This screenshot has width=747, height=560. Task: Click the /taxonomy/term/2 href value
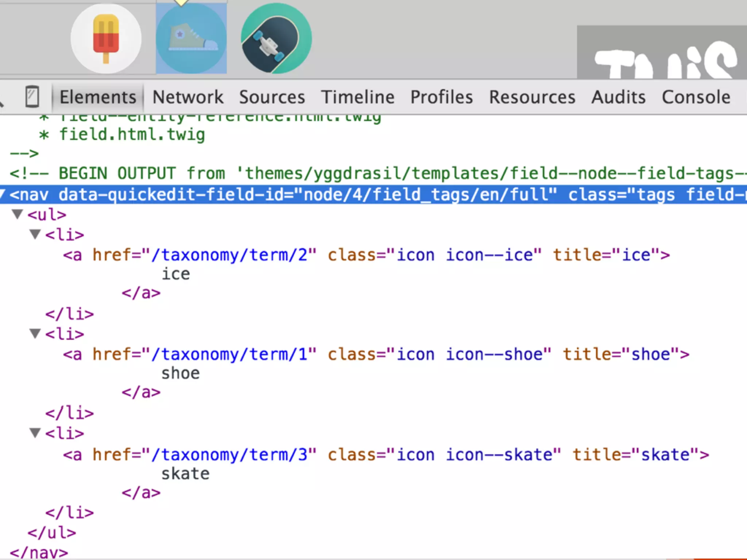pos(230,255)
